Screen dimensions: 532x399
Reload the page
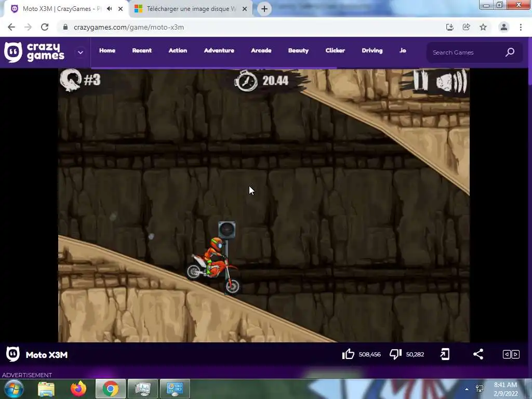click(x=45, y=27)
